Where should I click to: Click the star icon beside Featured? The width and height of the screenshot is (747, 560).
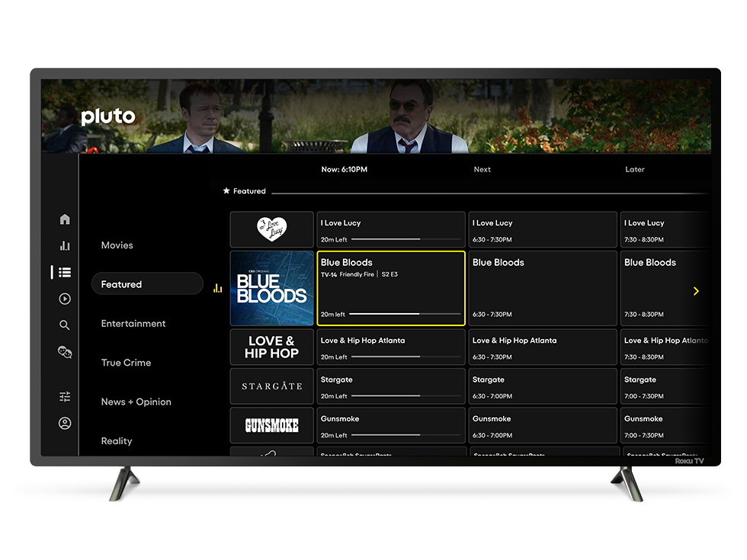point(226,190)
